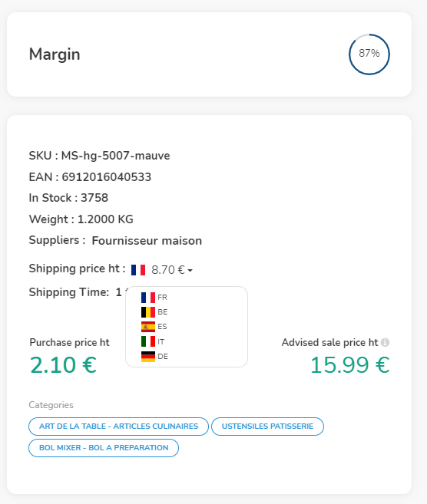Click the Italy flag icon
The width and height of the screenshot is (427, 504).
click(148, 341)
